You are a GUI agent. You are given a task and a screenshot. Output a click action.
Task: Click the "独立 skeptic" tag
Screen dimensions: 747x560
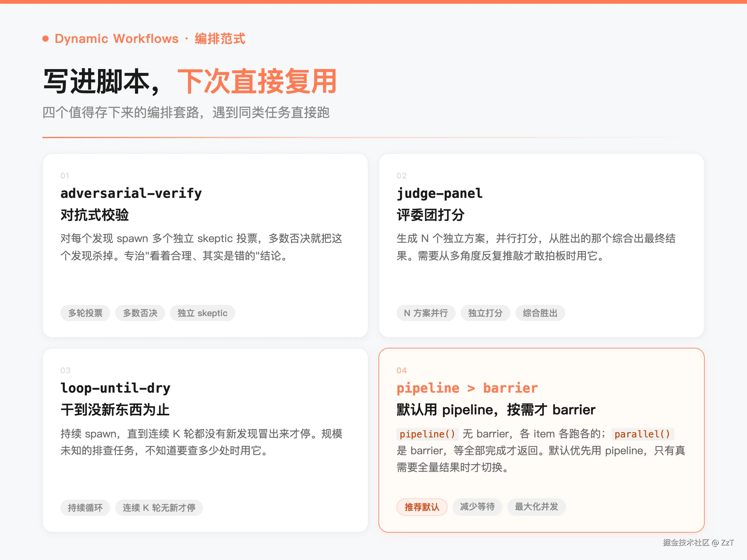[x=202, y=313]
